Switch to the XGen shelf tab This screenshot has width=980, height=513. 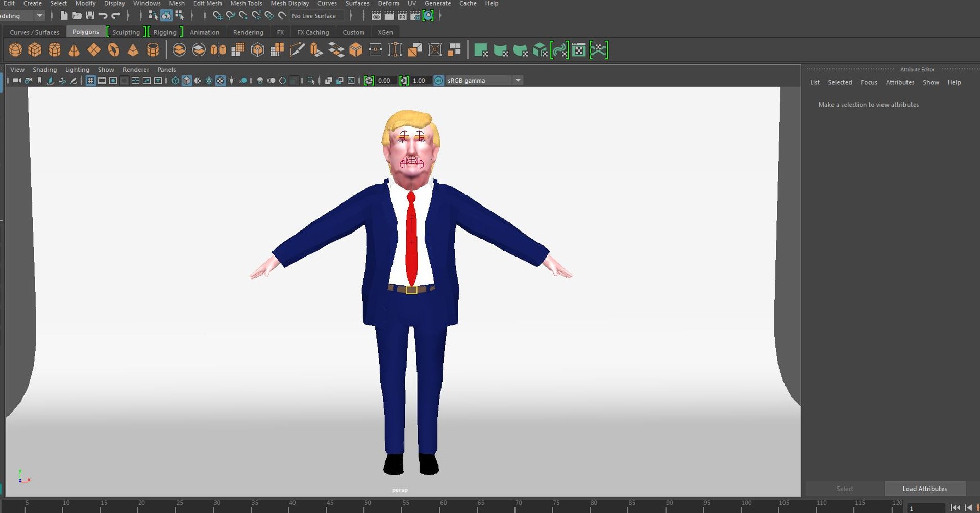tap(385, 32)
